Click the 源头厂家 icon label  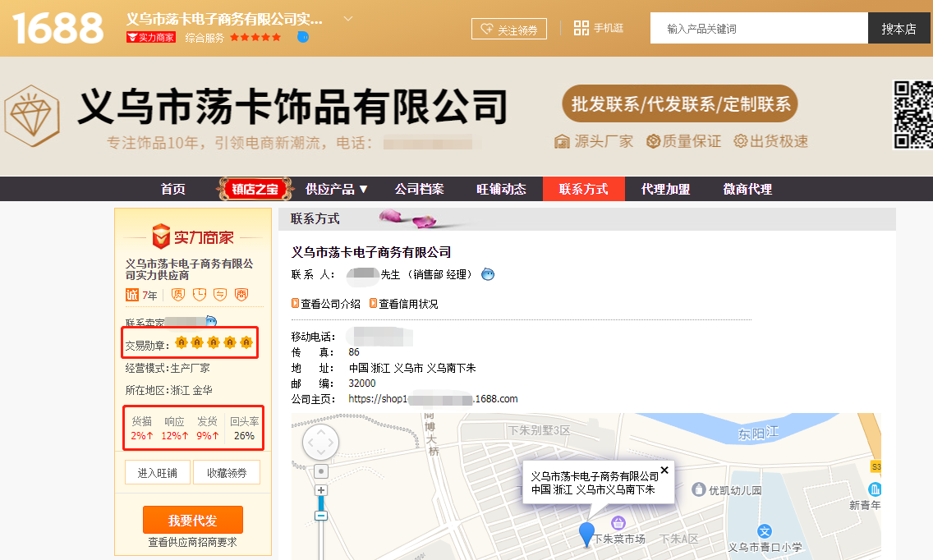[593, 141]
